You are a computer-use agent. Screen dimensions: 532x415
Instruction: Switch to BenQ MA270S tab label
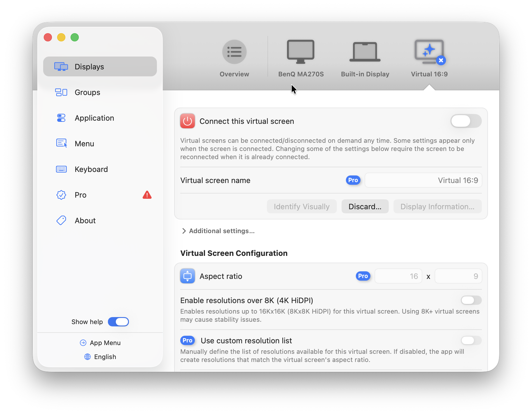[x=301, y=74]
